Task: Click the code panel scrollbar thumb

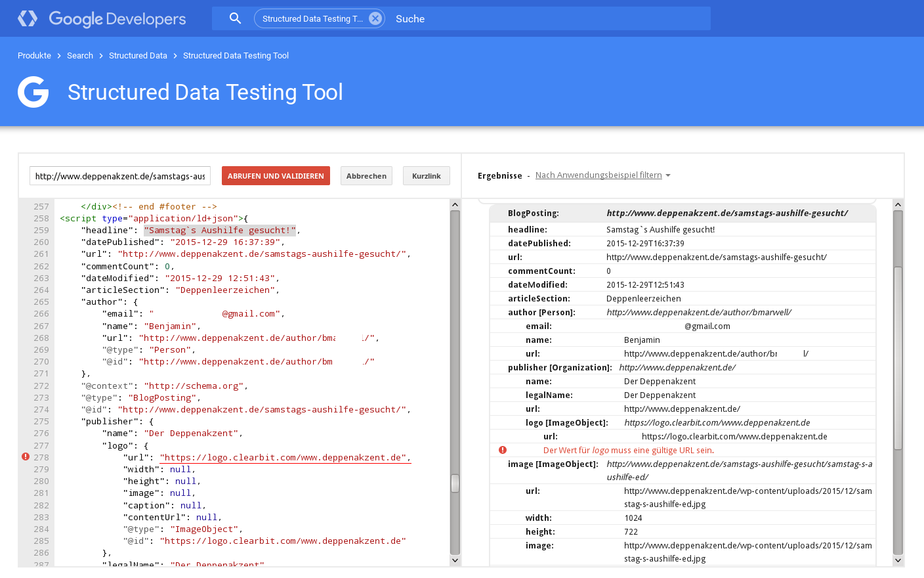Action: coord(455,483)
